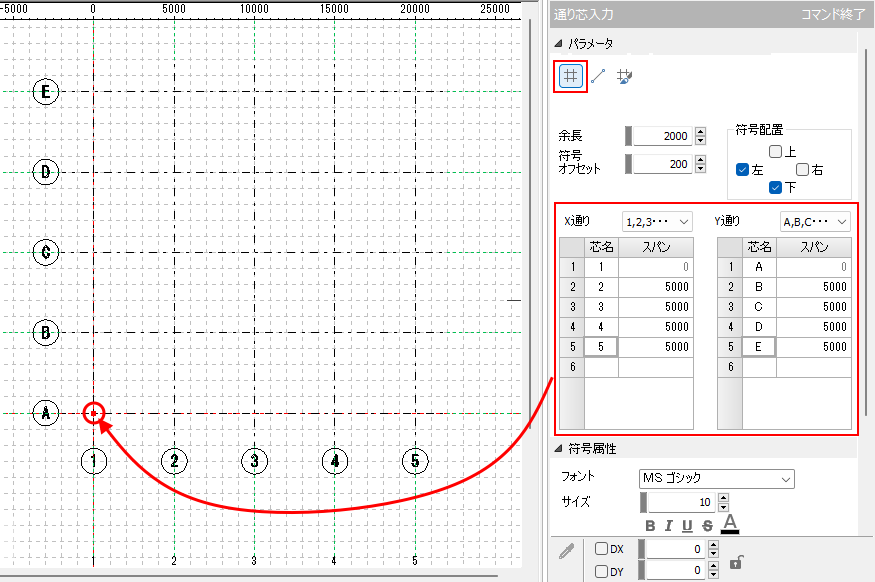Open the Y通り naming dropdown
The height and width of the screenshot is (582, 875).
pyautogui.click(x=815, y=220)
